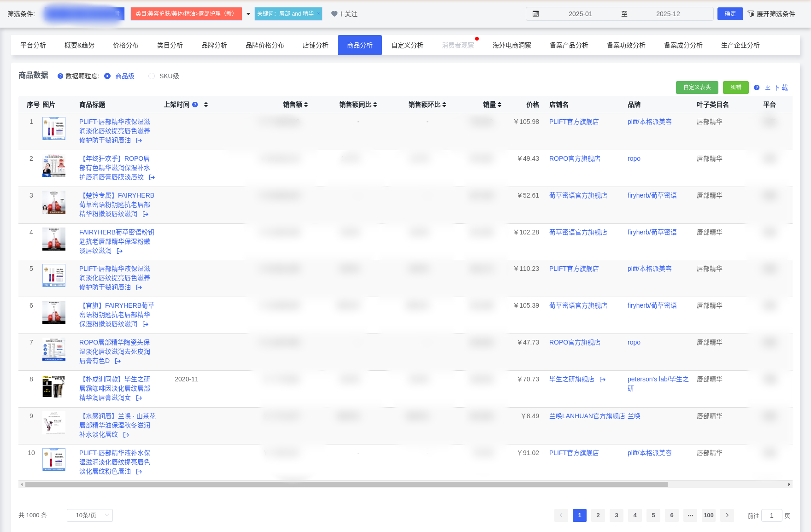This screenshot has height=532, width=811.
Task: Switch granularity to SKU级
Action: [152, 76]
